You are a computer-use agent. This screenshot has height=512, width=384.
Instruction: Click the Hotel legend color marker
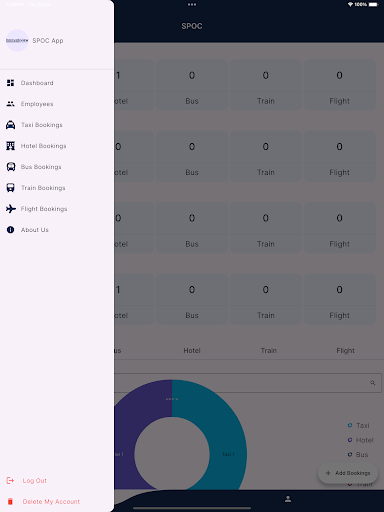click(x=350, y=440)
